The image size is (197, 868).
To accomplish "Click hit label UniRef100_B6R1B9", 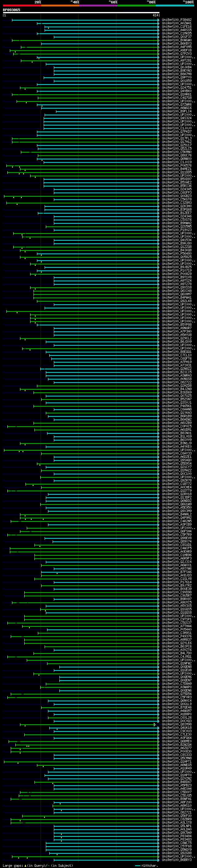I will [x=177, y=416].
